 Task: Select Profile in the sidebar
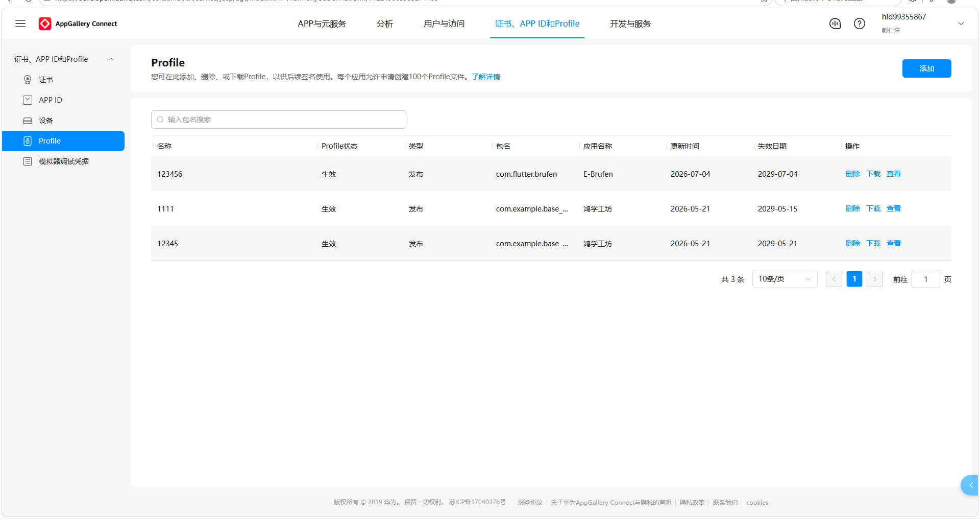pos(63,141)
